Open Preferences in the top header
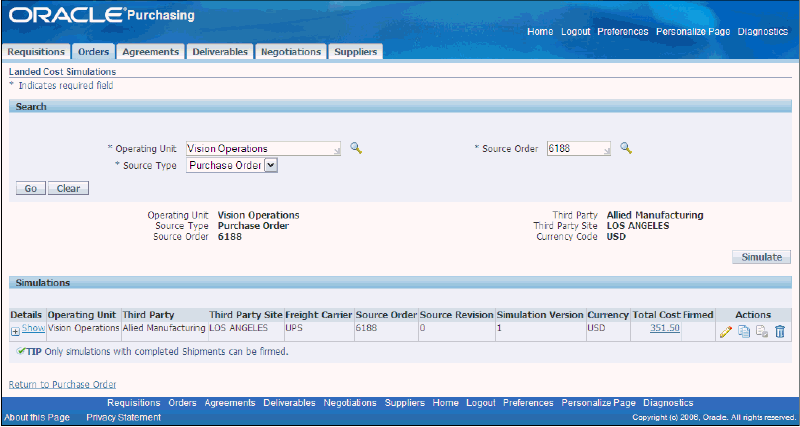The image size is (800, 427). point(622,32)
